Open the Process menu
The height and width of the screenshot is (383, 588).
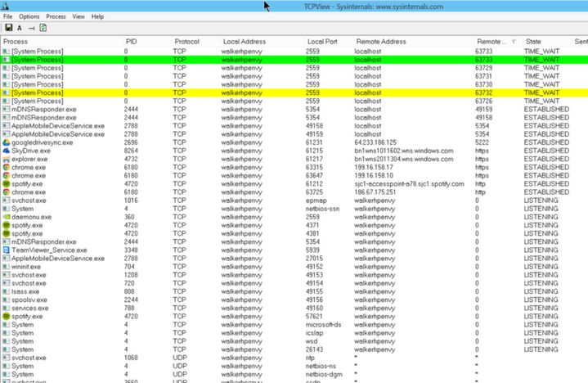(x=56, y=16)
